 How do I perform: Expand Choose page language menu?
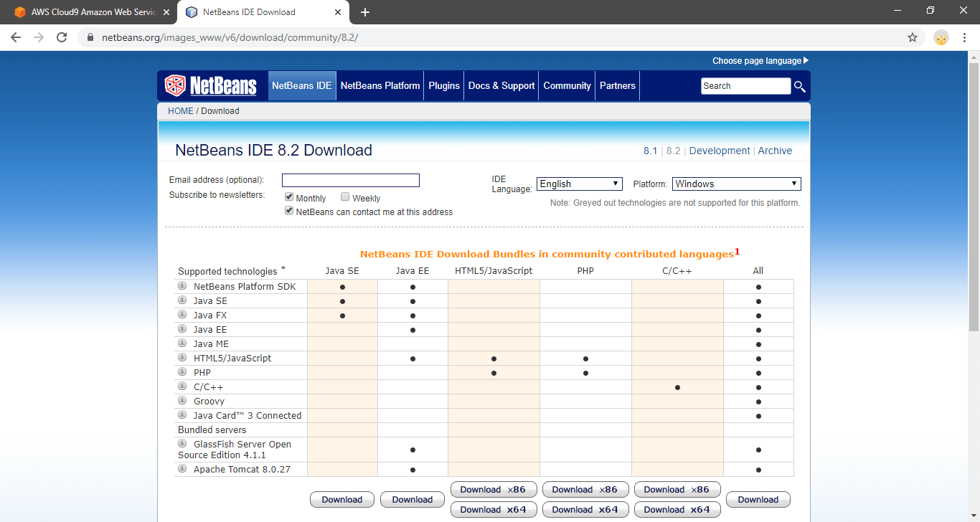pos(760,61)
